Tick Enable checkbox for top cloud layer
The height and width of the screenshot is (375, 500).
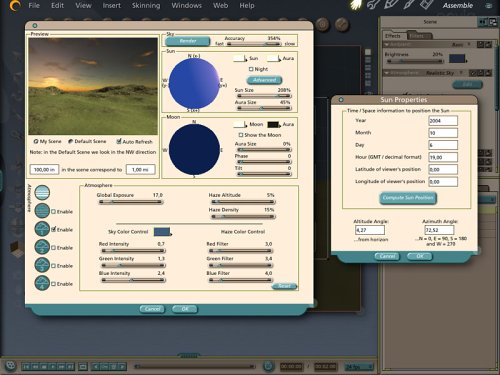[x=53, y=211]
